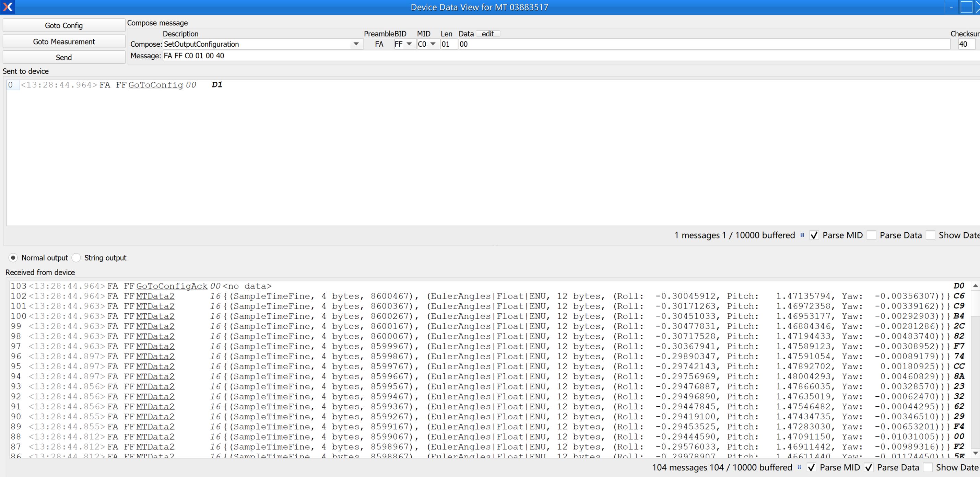Uncheck Parse MID for received messages
This screenshot has height=477, width=980.
[x=812, y=467]
